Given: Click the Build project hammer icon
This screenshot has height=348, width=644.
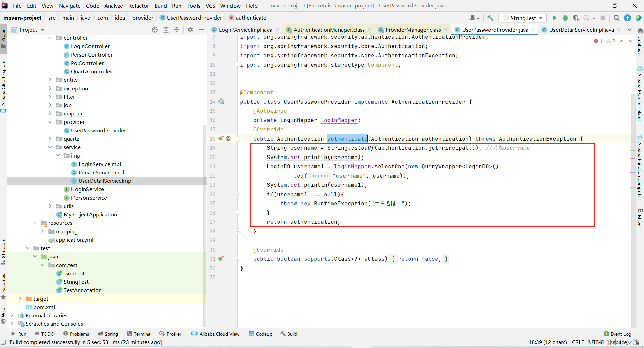Looking at the screenshot, I should point(491,18).
